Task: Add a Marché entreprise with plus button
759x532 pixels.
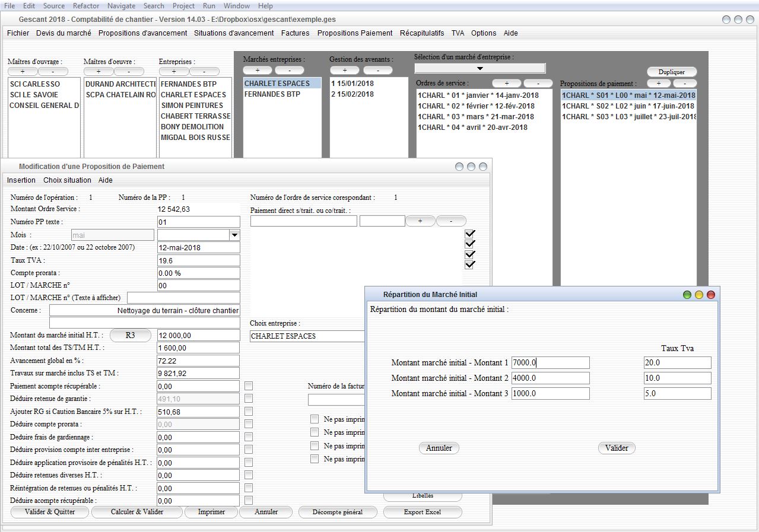Action: pyautogui.click(x=258, y=71)
